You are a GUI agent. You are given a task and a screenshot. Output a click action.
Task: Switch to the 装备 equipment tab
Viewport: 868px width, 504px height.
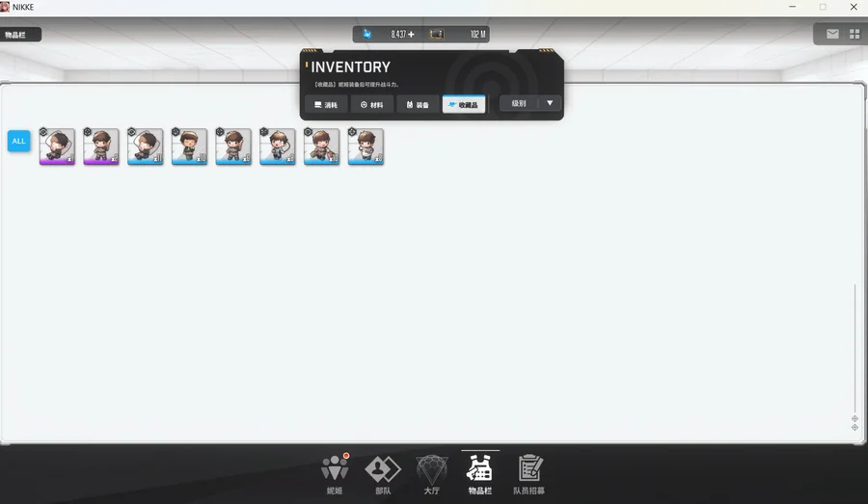[x=418, y=104]
